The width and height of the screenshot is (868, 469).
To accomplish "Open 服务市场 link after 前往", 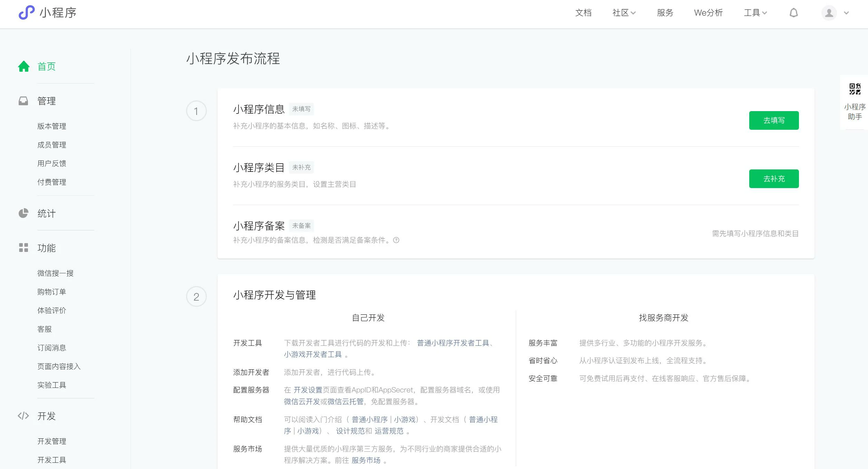I will coord(366,460).
